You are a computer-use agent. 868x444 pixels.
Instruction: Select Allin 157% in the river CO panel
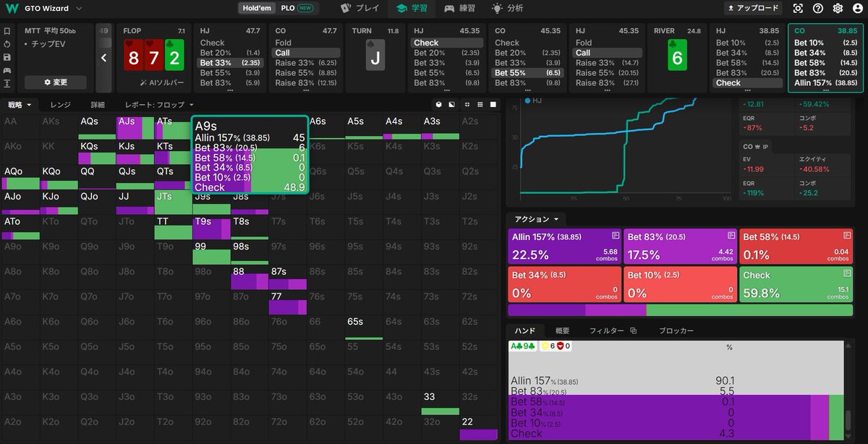pos(825,83)
